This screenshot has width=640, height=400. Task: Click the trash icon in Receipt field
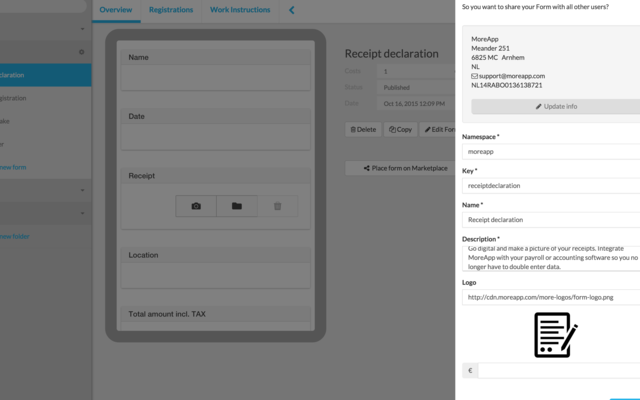(x=278, y=206)
